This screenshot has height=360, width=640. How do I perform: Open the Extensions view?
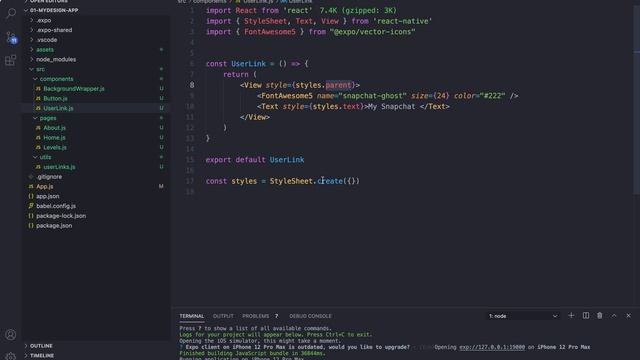point(11,60)
